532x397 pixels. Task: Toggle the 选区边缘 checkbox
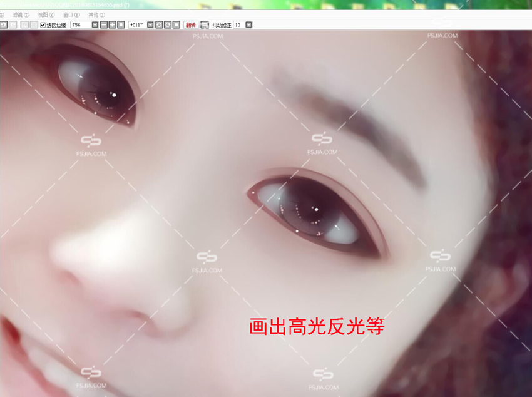pos(43,25)
